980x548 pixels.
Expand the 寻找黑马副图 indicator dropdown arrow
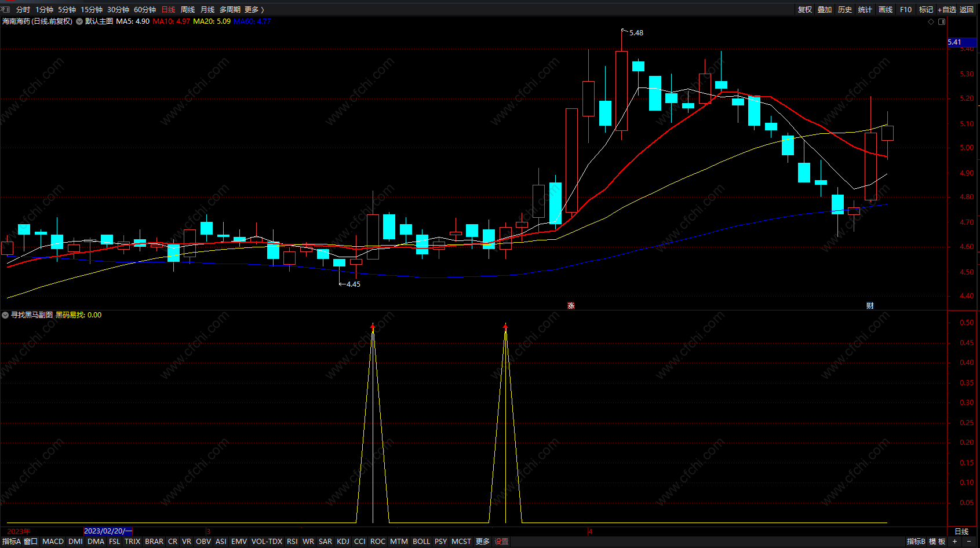pos(5,315)
